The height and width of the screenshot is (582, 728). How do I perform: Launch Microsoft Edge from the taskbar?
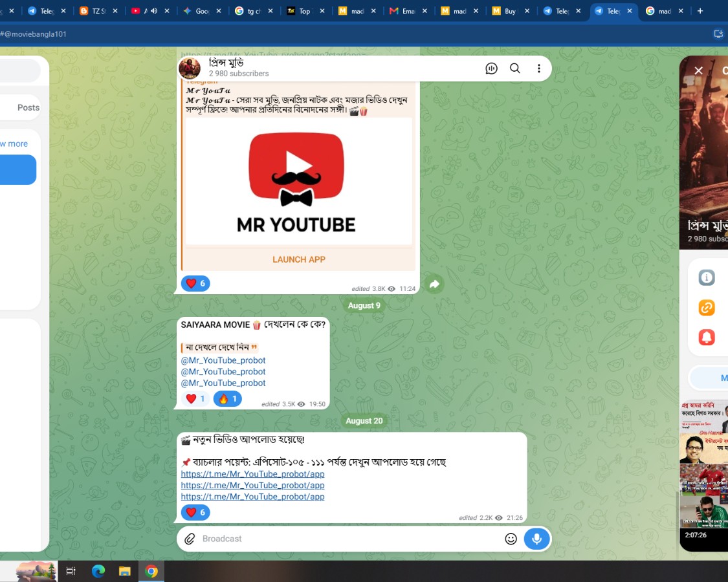click(98, 571)
